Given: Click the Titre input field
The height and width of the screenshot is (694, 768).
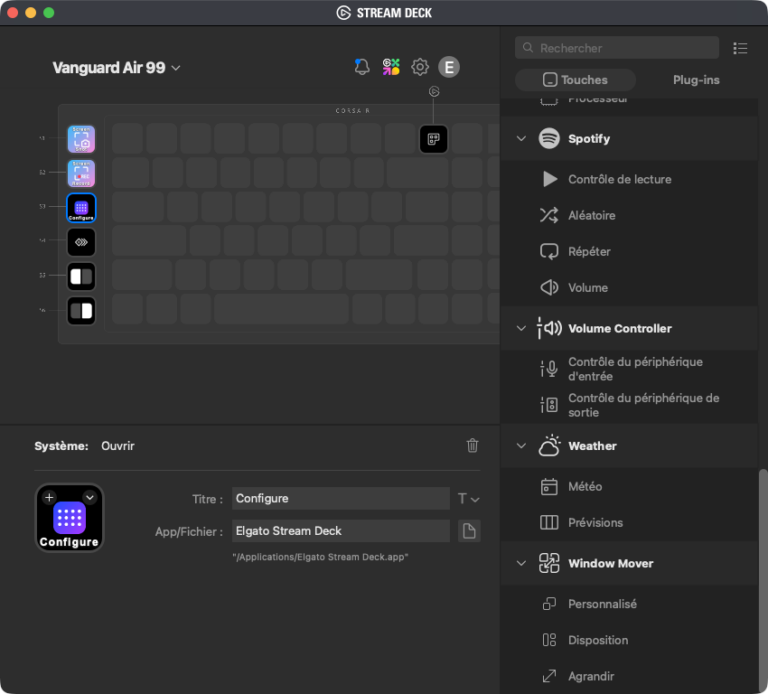Looking at the screenshot, I should click(x=341, y=499).
